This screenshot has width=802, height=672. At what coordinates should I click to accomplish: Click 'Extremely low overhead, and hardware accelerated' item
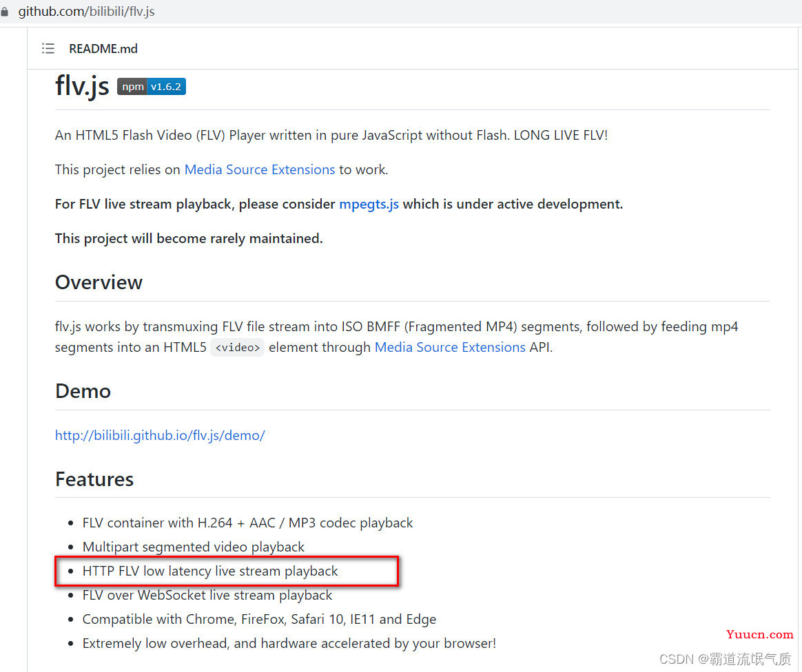pyautogui.click(x=289, y=643)
